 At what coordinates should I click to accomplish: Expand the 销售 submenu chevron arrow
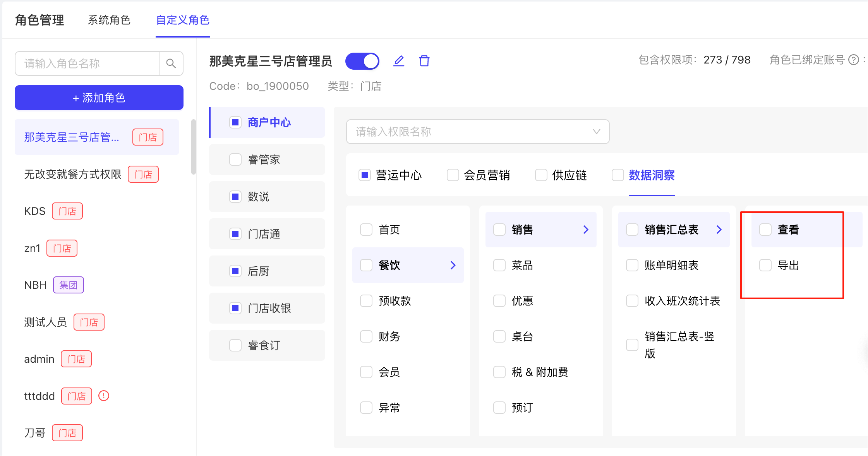coord(586,230)
